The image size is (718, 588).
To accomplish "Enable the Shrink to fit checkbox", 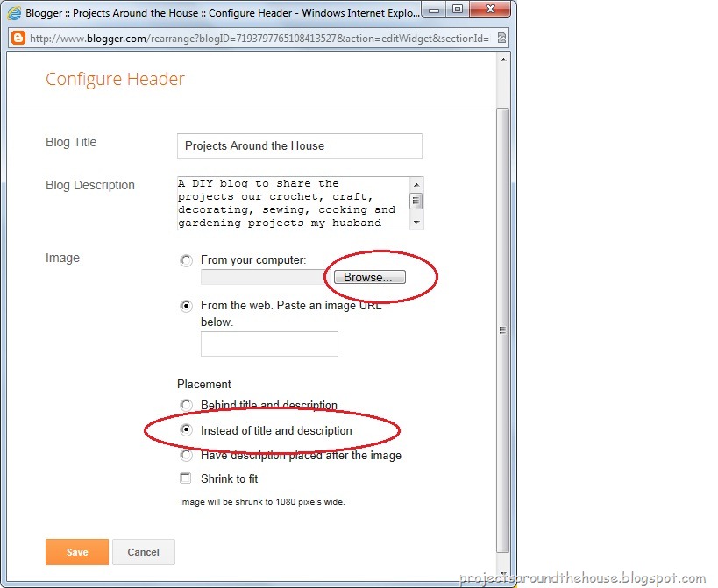I will click(186, 478).
